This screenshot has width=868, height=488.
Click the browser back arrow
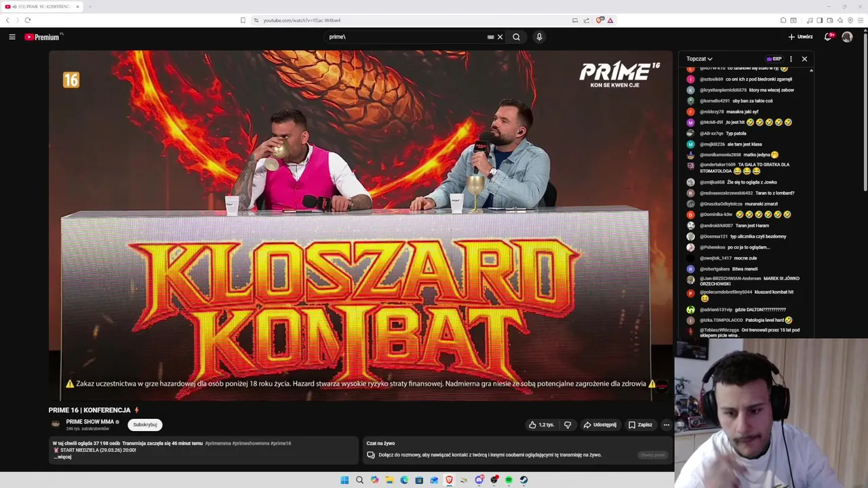7,20
